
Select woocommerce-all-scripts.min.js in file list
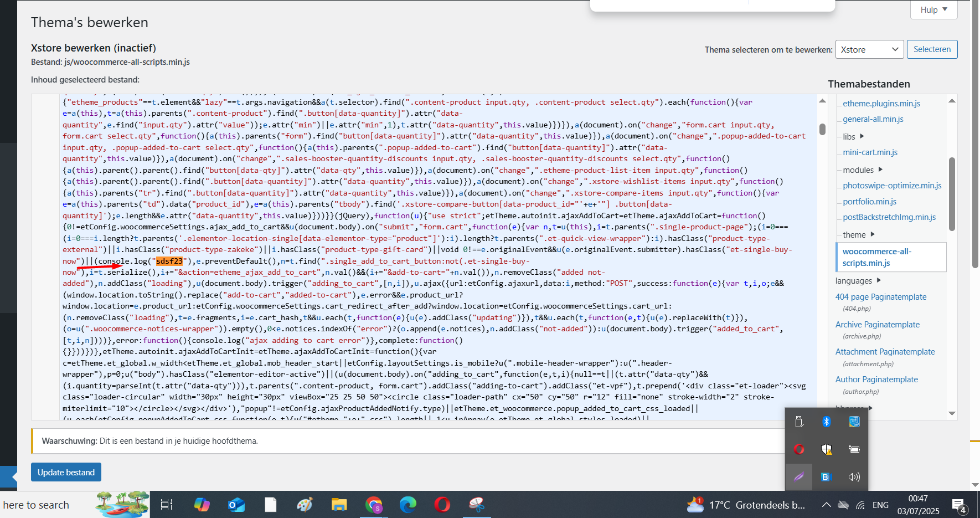(891, 257)
